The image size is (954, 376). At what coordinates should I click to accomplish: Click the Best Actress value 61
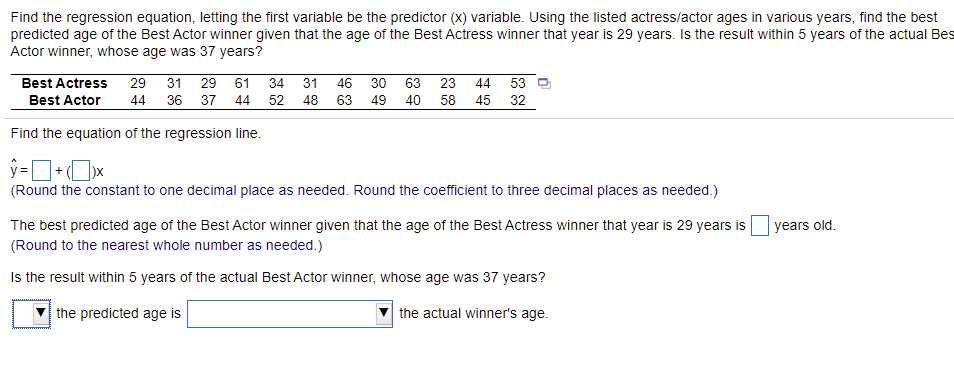[242, 83]
